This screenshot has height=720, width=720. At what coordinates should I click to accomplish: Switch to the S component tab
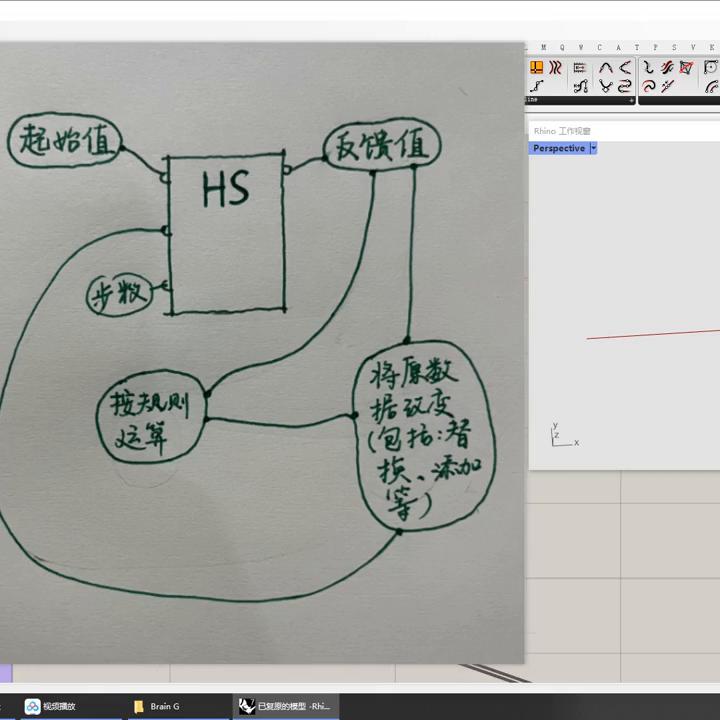click(674, 47)
